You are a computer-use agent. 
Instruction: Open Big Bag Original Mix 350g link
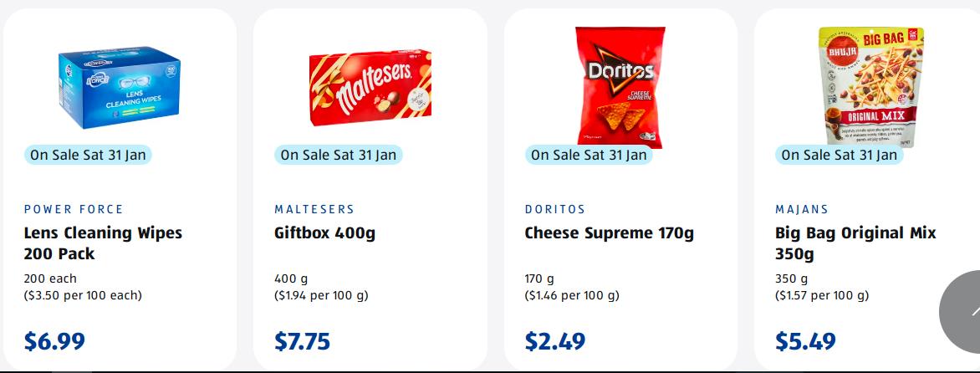(x=855, y=243)
